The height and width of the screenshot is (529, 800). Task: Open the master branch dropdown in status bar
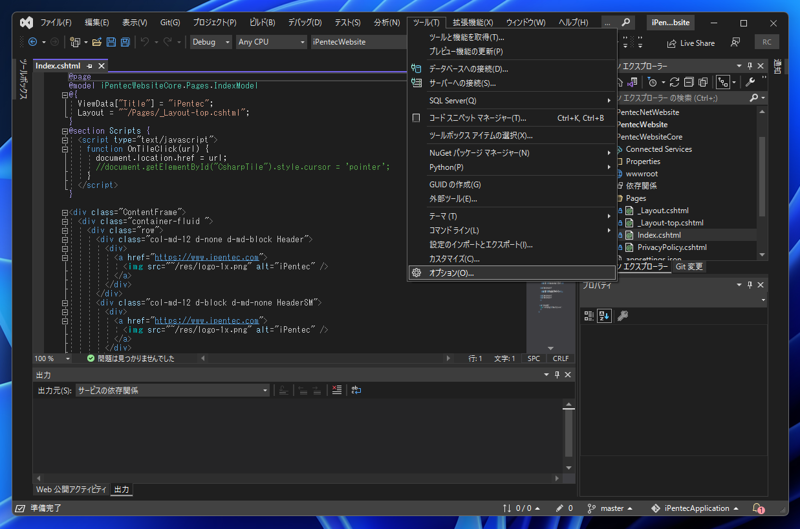610,508
